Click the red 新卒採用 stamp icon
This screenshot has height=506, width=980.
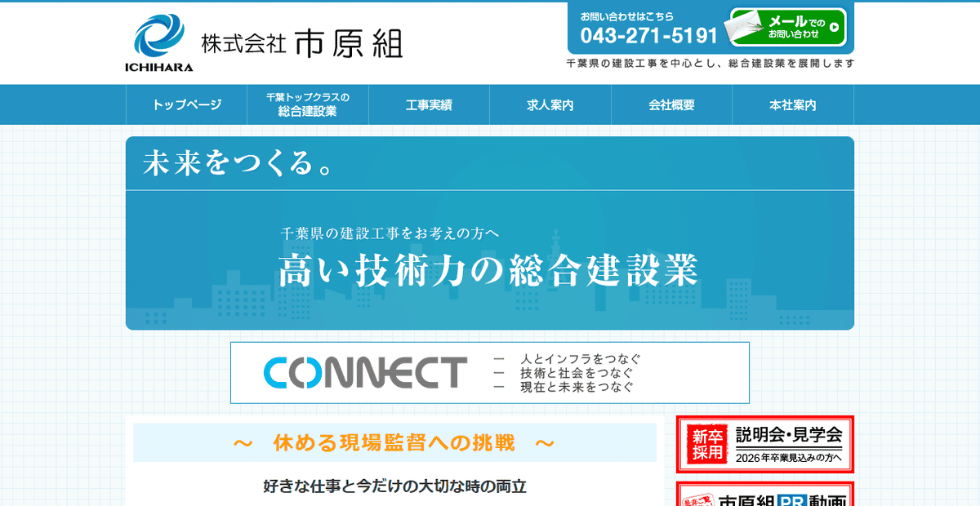tap(707, 445)
